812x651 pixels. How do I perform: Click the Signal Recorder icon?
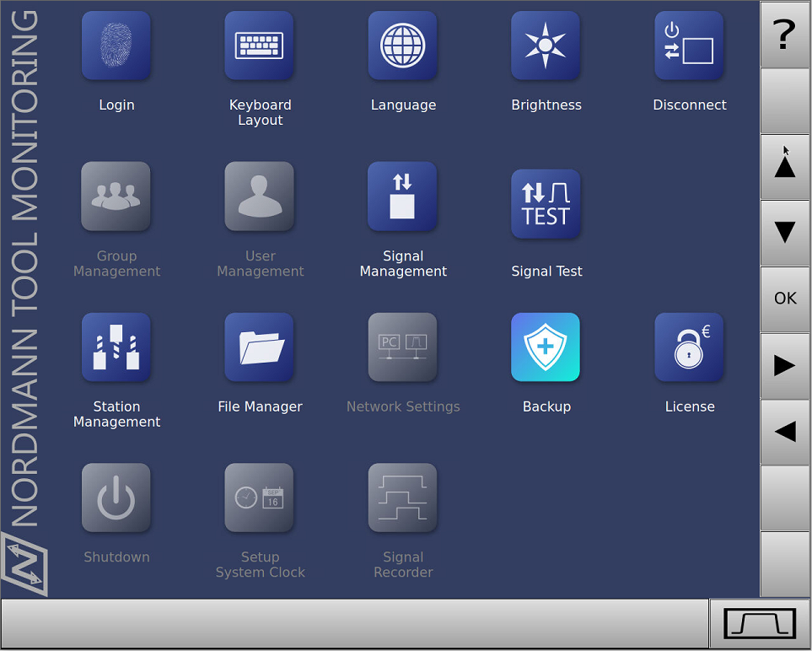coord(402,498)
